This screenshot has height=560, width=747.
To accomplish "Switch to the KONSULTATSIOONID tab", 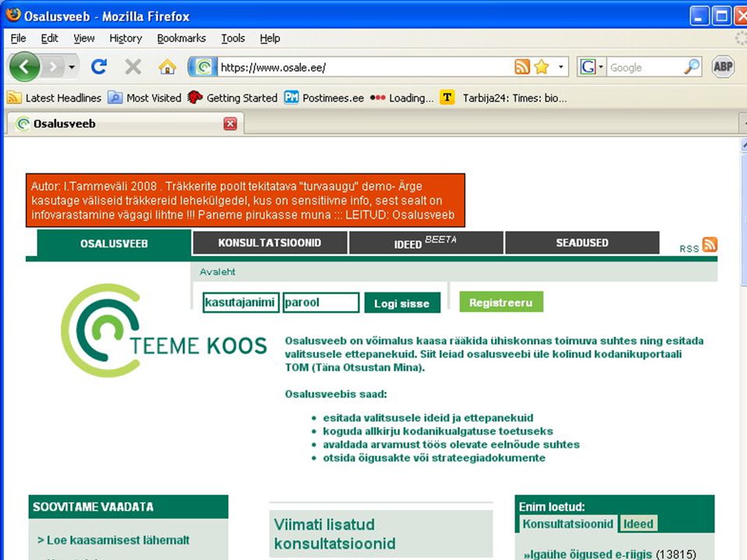I will point(270,243).
